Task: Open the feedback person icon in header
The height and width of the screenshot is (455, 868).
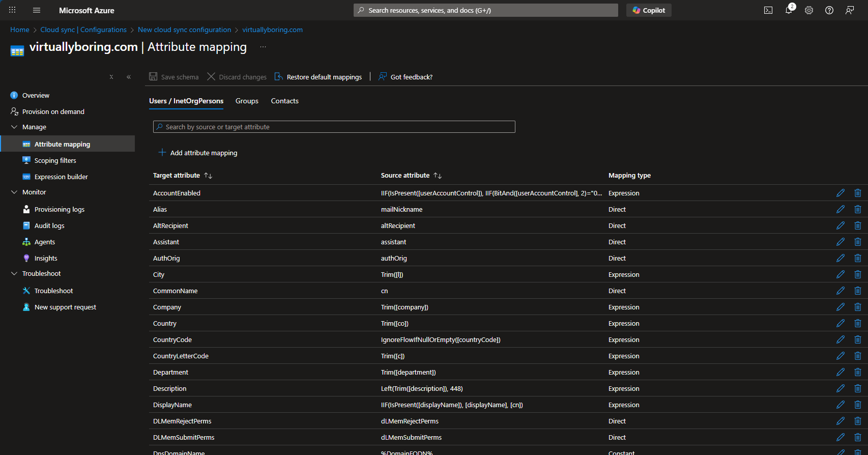Action: tap(850, 10)
